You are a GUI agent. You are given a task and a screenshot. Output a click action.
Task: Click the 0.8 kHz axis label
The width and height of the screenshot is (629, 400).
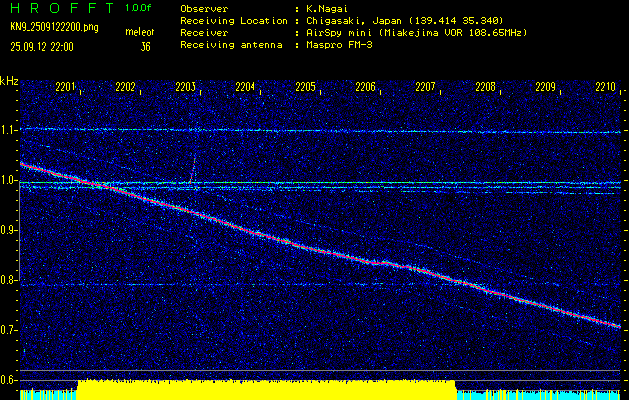(8, 280)
